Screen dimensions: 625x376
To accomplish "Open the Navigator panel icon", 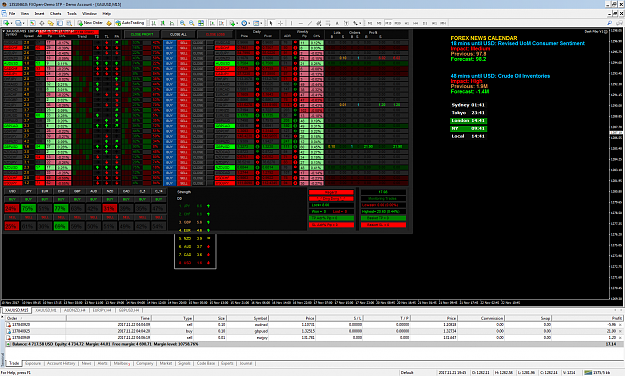I will [51, 23].
